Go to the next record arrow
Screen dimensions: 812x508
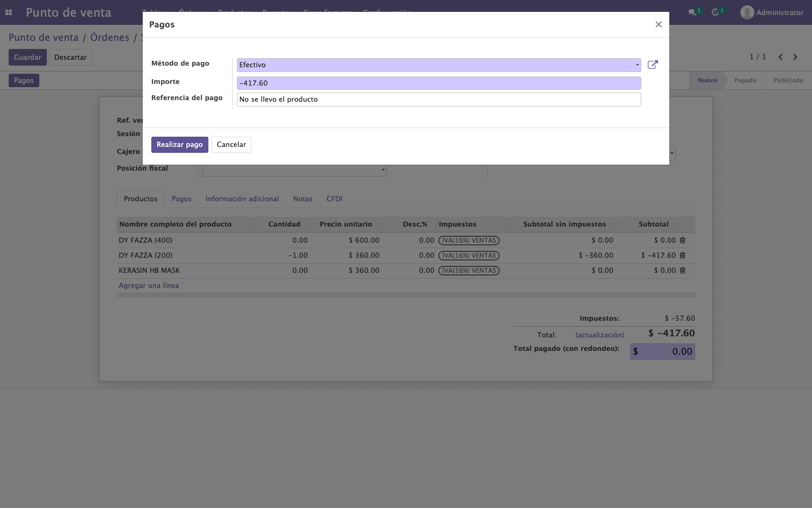click(795, 57)
